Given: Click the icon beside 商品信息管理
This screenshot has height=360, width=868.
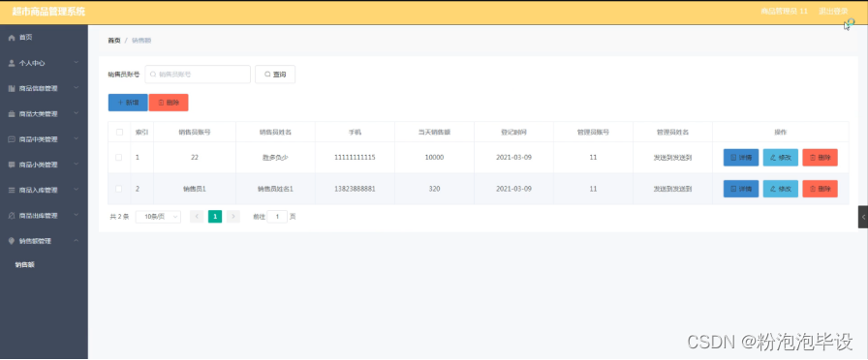Looking at the screenshot, I should [12, 88].
